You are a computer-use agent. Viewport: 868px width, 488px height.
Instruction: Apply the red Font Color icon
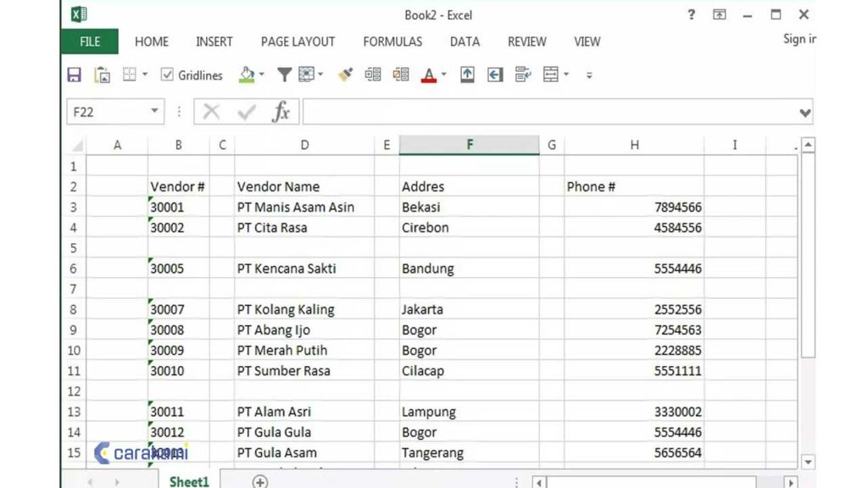(x=428, y=75)
